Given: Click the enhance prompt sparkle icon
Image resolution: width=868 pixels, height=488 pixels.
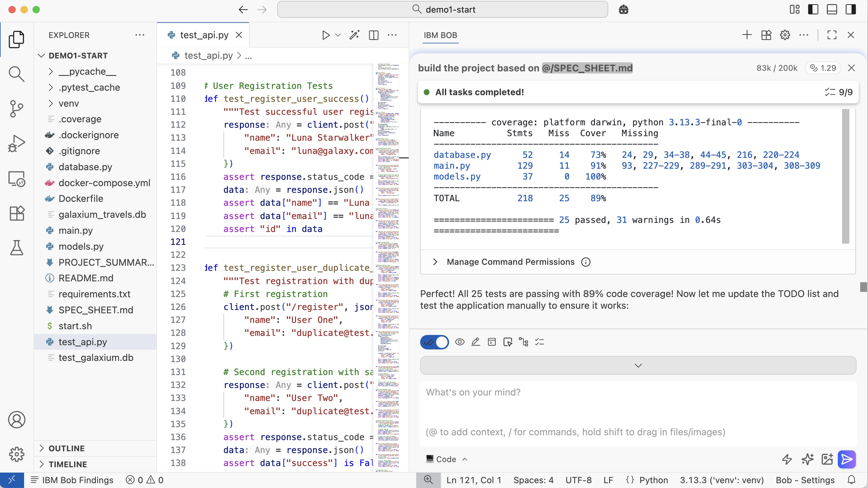Looking at the screenshot, I should click(x=807, y=459).
